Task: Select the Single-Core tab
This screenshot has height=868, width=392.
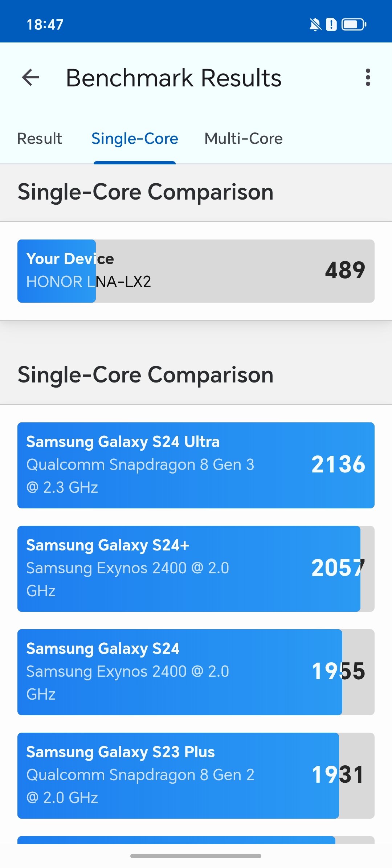Action: tap(135, 139)
